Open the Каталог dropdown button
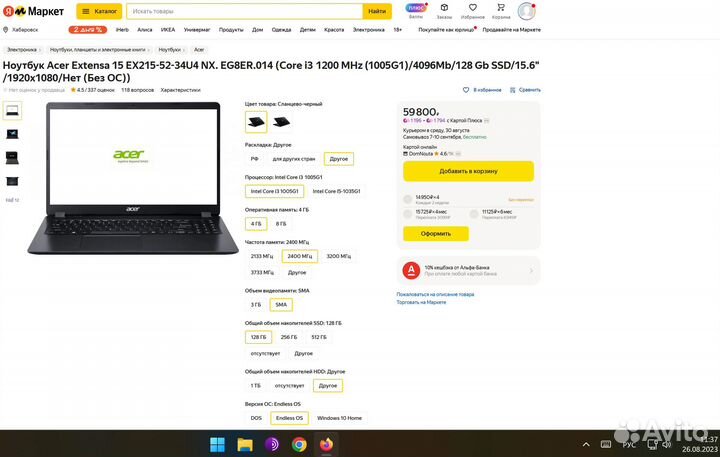This screenshot has width=720, height=457. [x=99, y=11]
